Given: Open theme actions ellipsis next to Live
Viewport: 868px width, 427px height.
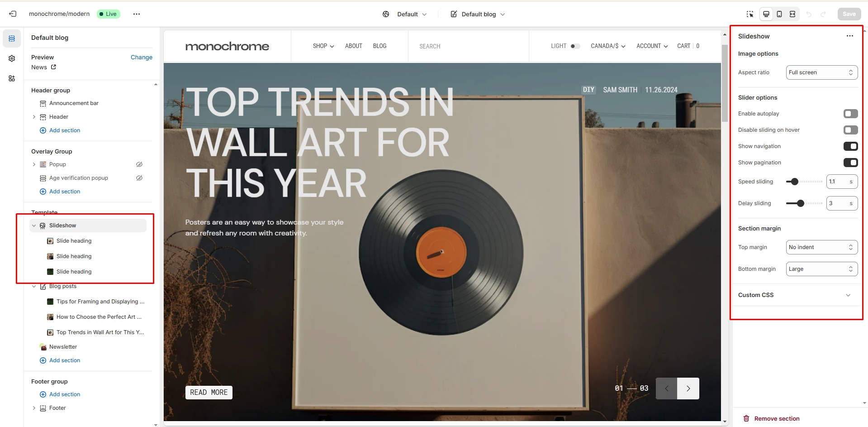Looking at the screenshot, I should tap(137, 14).
